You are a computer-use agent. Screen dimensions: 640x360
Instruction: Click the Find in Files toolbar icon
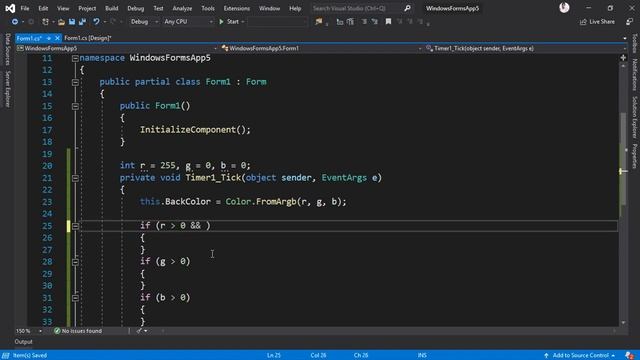(319, 22)
